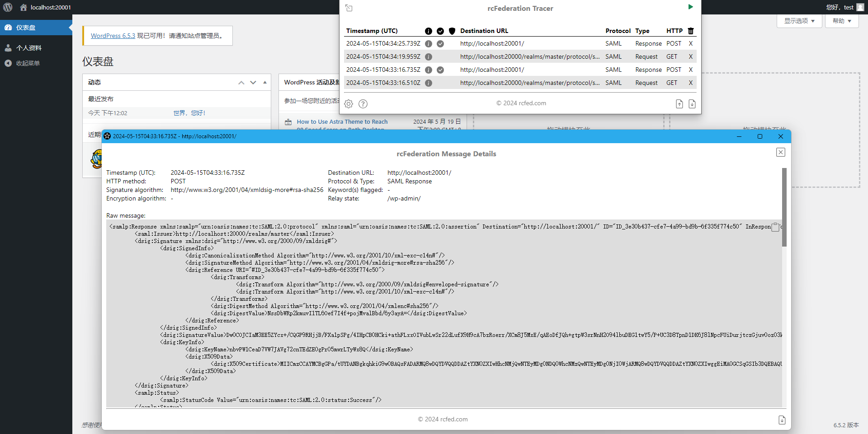Open the WordPress 6.5.3 update link

tap(113, 36)
